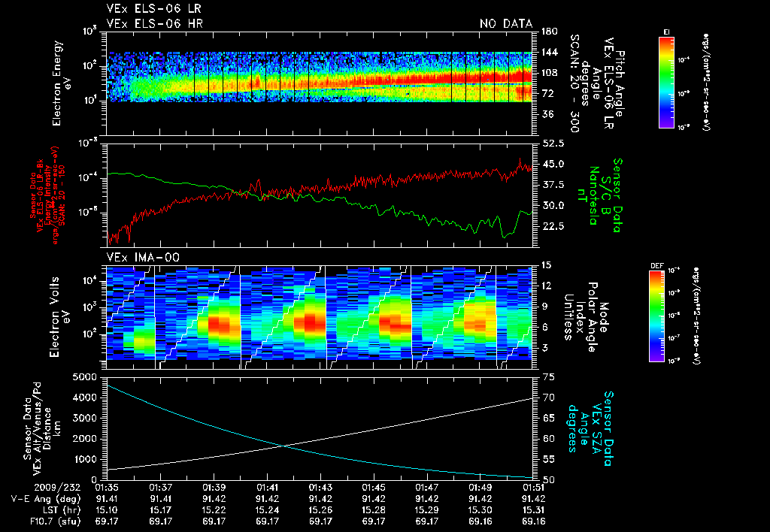Click the LST value '15.17'

point(160,510)
